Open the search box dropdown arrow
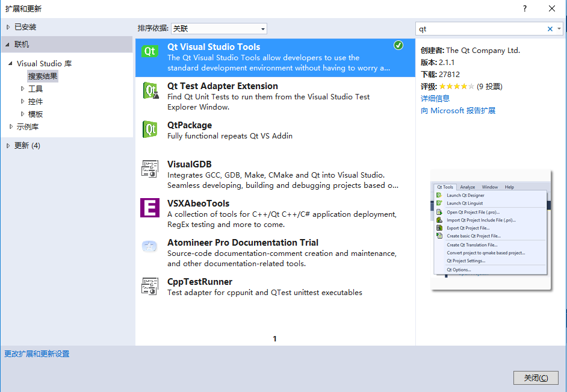567x392 pixels. coord(559,29)
